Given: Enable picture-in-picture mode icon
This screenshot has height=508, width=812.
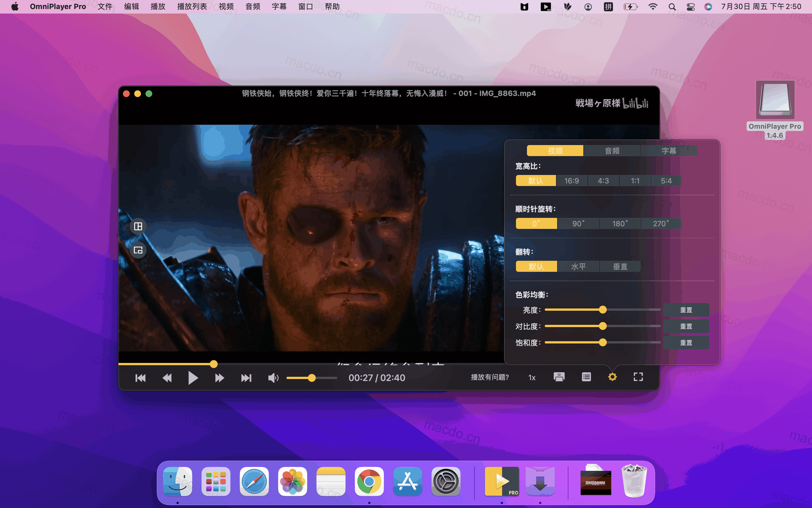Looking at the screenshot, I should click(138, 250).
